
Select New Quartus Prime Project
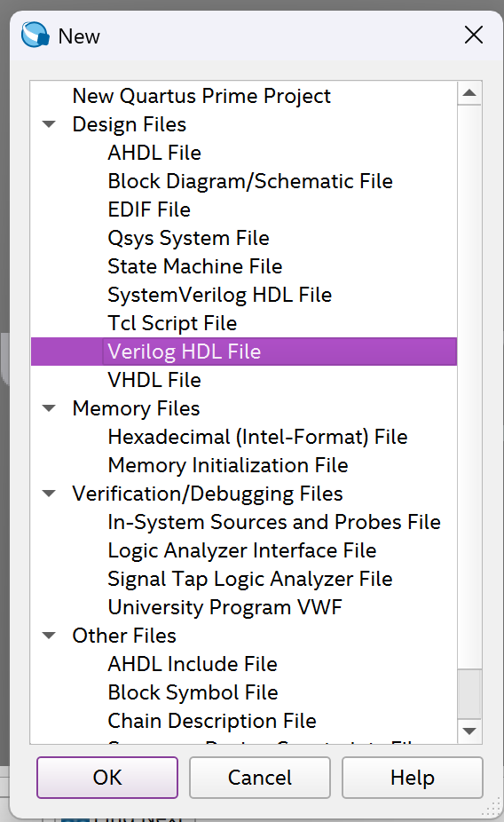click(201, 96)
